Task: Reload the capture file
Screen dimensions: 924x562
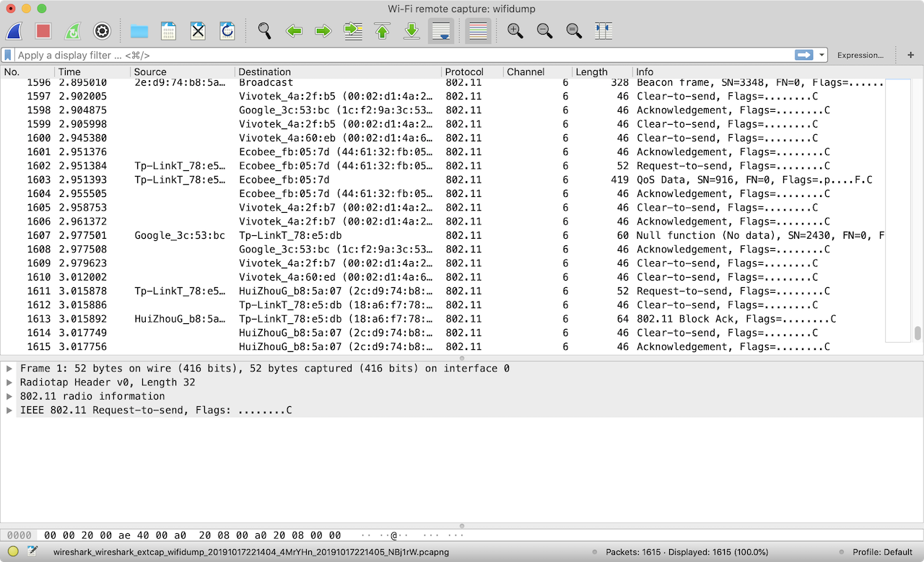Action: coord(227,31)
